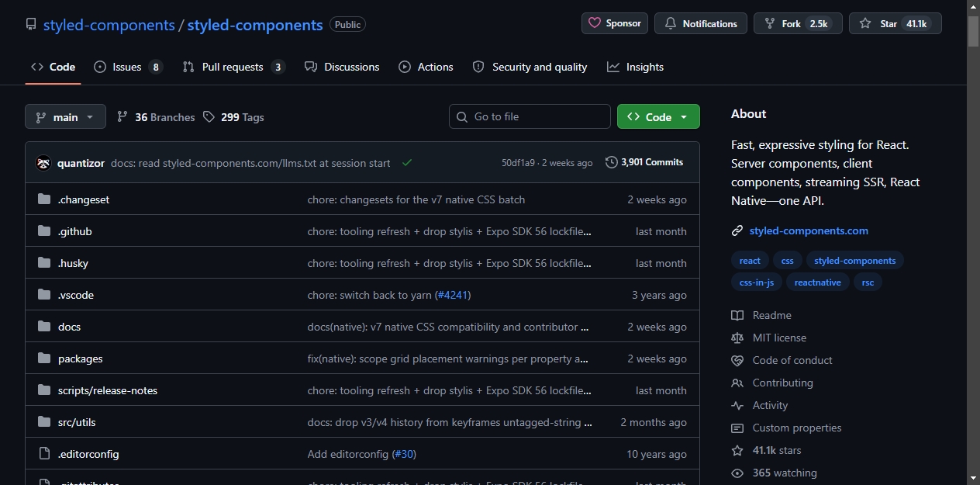
Task: Go to the Discussions tab
Action: [342, 67]
